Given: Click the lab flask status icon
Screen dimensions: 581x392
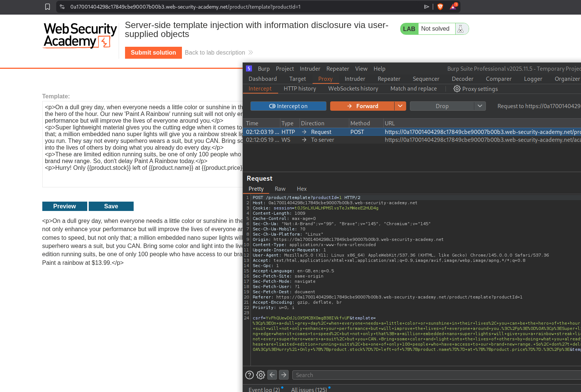Looking at the screenshot, I should click(x=461, y=29).
